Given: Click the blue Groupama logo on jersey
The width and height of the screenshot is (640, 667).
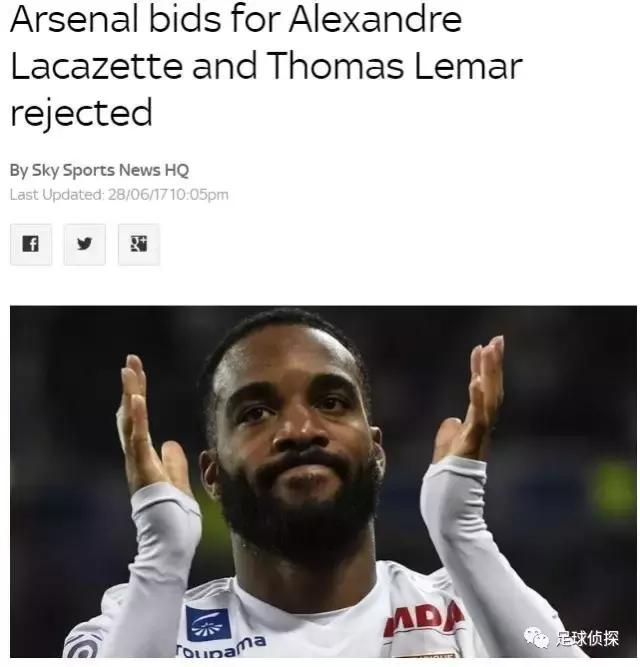Looking at the screenshot, I should coord(208,624).
